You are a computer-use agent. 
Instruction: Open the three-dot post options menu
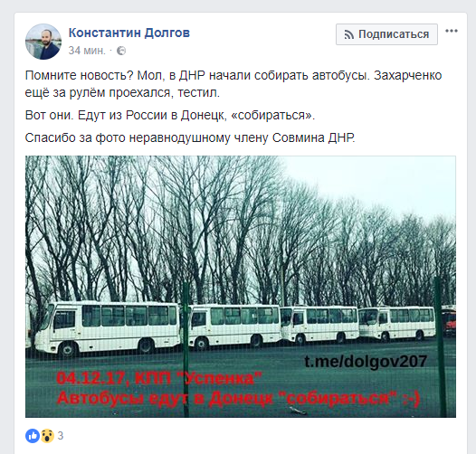click(x=452, y=31)
